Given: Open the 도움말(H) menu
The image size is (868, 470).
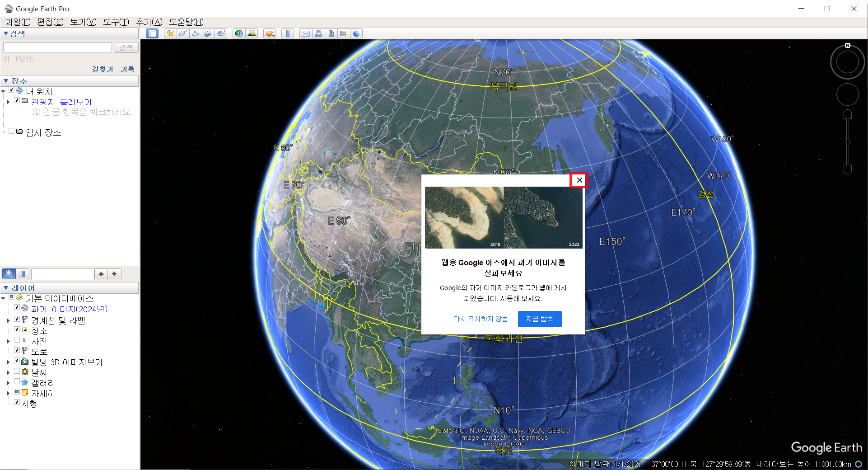Looking at the screenshot, I should click(x=187, y=22).
